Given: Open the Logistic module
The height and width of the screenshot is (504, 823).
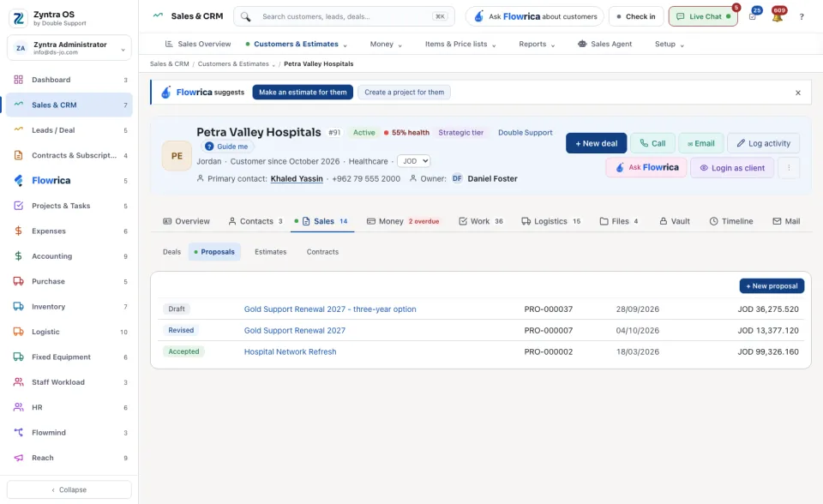Looking at the screenshot, I should 69,332.
